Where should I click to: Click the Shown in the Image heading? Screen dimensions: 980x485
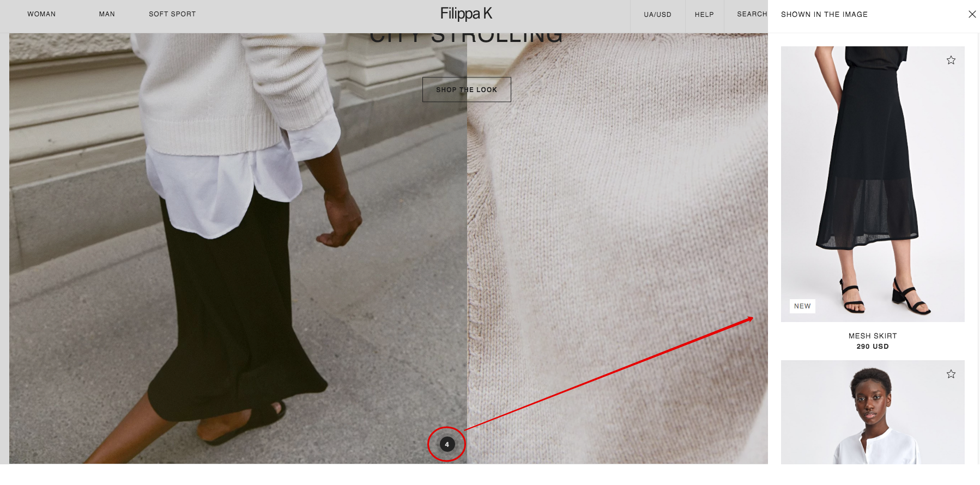click(x=824, y=15)
